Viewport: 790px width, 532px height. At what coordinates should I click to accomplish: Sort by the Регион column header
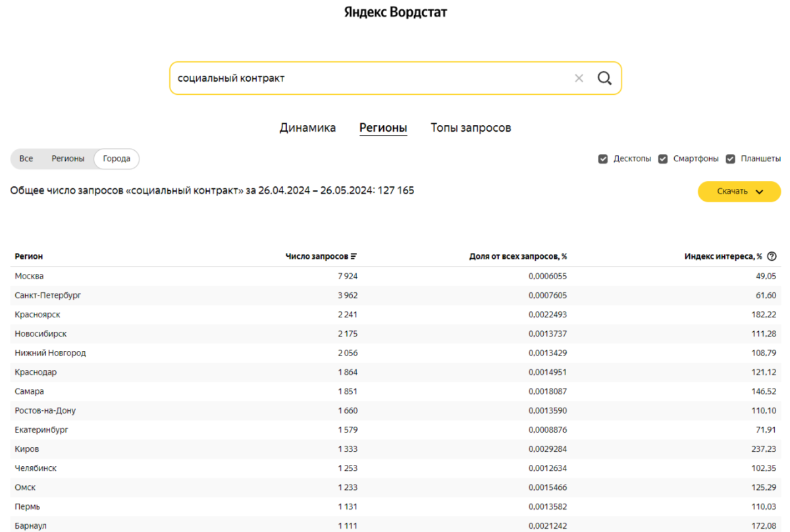(x=29, y=257)
